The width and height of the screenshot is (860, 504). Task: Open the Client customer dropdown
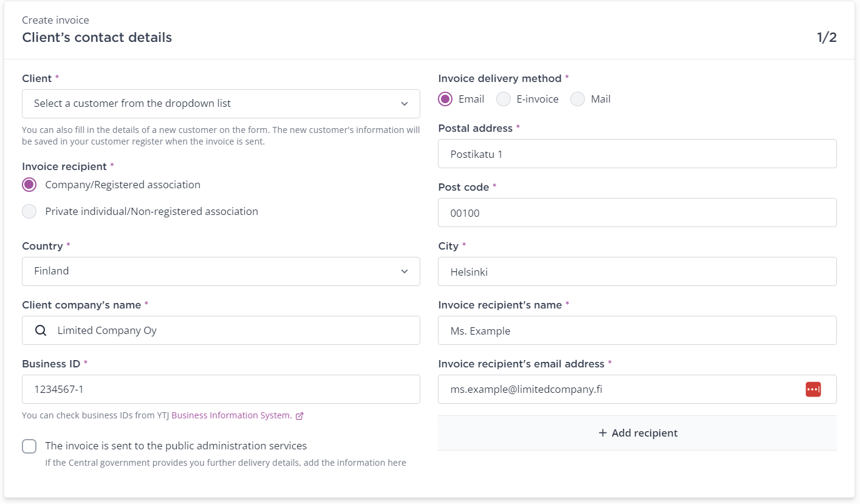coord(221,104)
